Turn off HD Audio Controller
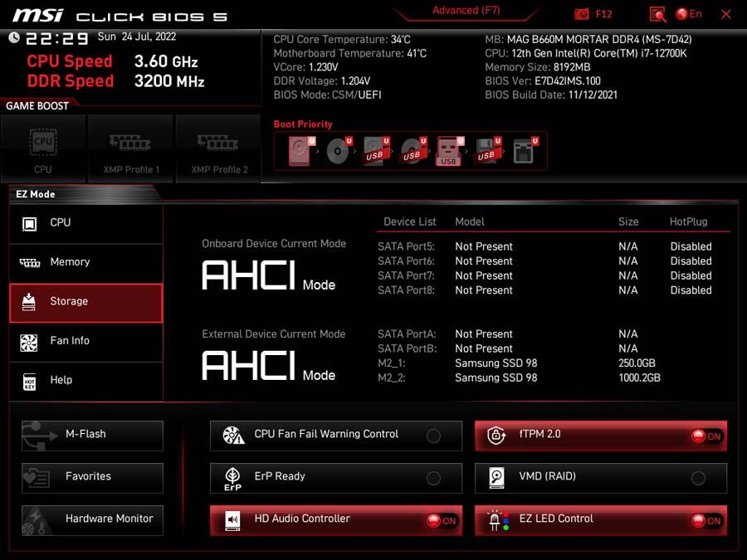 (442, 520)
